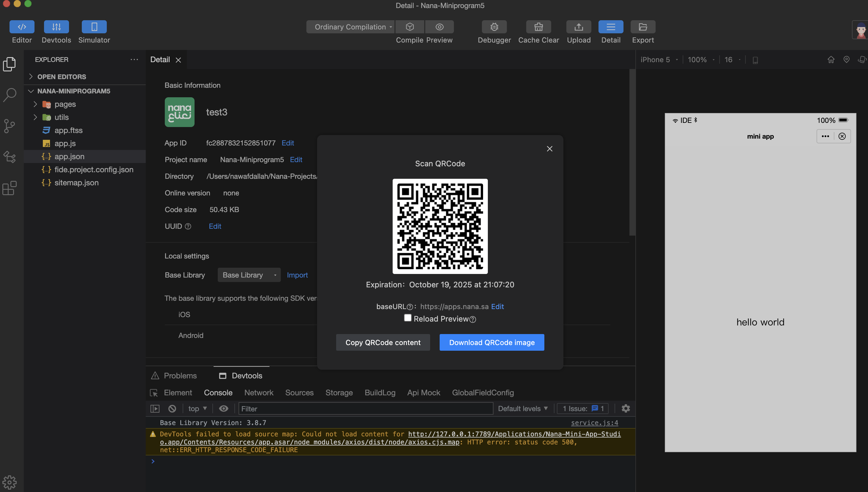Click Copy QRCode content button
The height and width of the screenshot is (492, 868).
[x=383, y=342]
